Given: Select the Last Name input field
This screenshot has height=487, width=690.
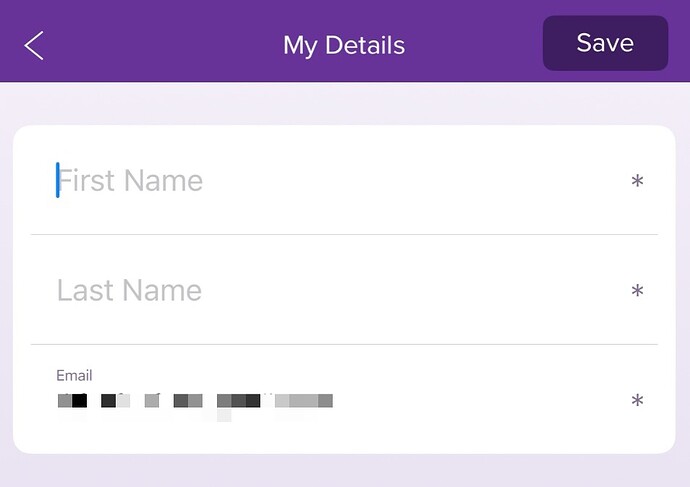Looking at the screenshot, I should coord(344,290).
